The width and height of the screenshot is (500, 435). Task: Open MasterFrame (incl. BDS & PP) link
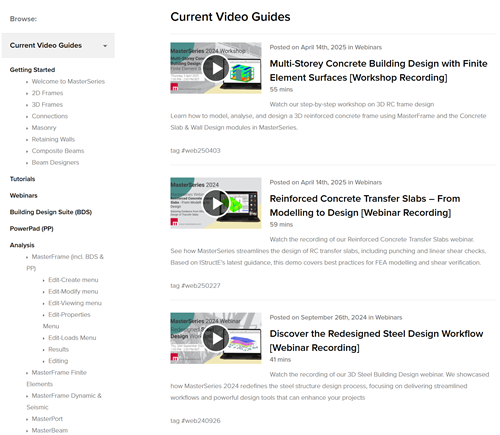[65, 262]
